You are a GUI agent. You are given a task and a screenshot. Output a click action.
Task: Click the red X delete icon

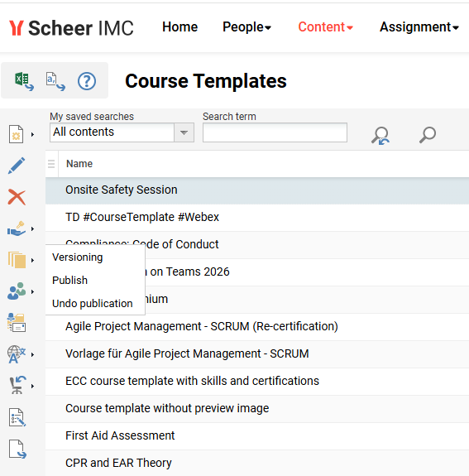17,197
